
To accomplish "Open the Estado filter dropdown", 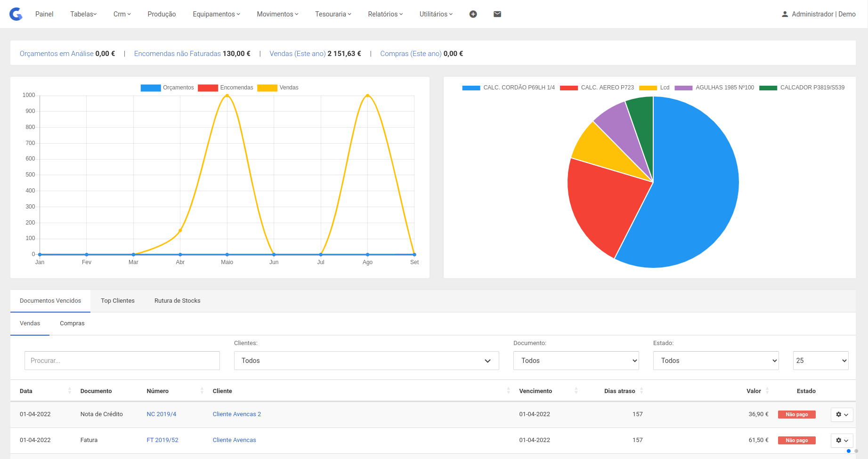I will point(715,361).
